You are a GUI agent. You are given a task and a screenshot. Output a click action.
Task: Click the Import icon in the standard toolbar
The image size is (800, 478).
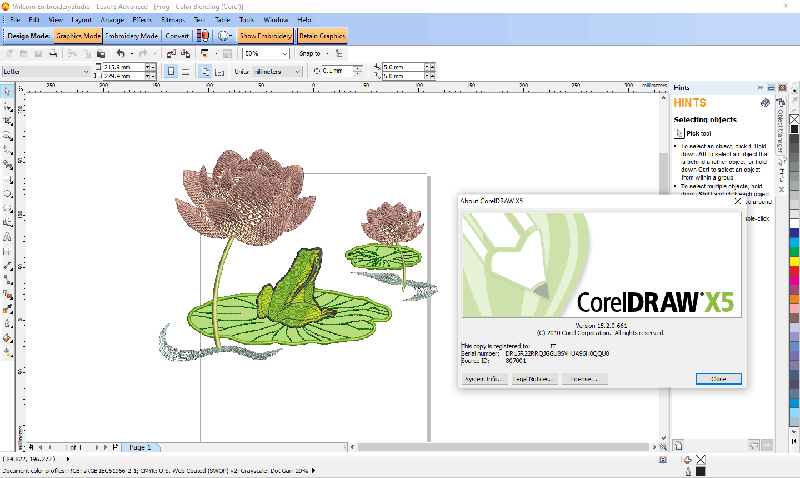tap(171, 54)
